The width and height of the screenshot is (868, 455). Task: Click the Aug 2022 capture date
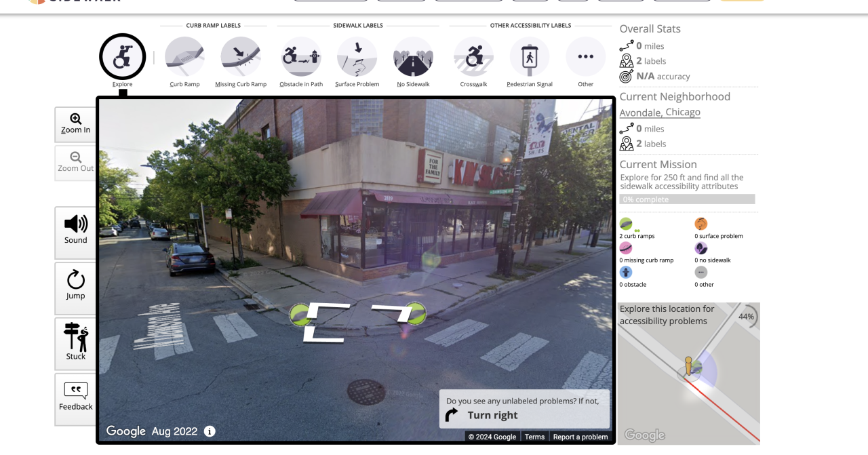tap(175, 431)
